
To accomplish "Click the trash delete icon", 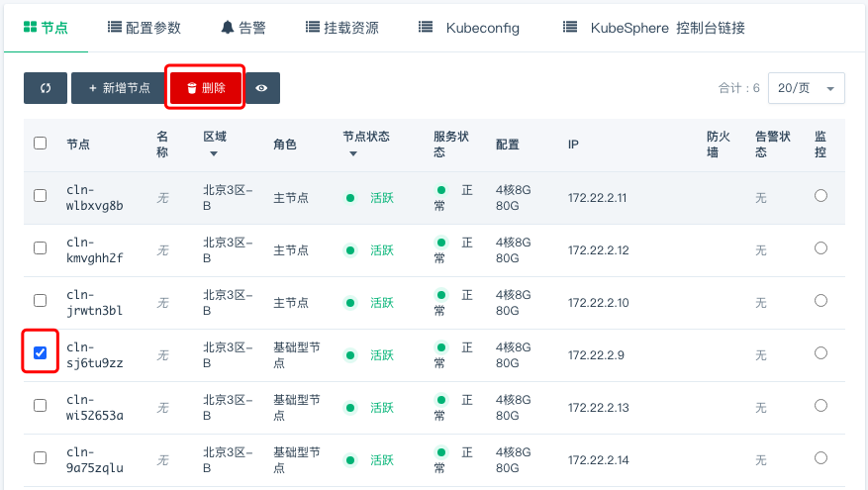I will [192, 88].
